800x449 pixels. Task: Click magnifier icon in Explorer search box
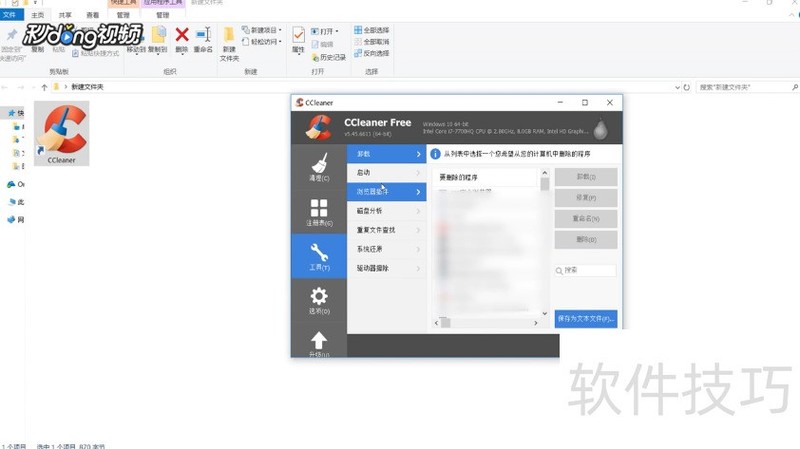point(795,87)
